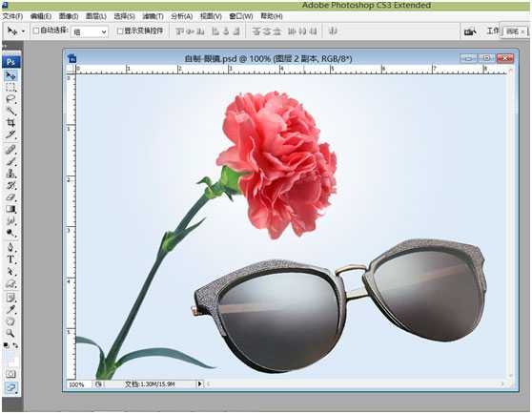
Task: Open the 帮助(H) menu
Action: 272,16
